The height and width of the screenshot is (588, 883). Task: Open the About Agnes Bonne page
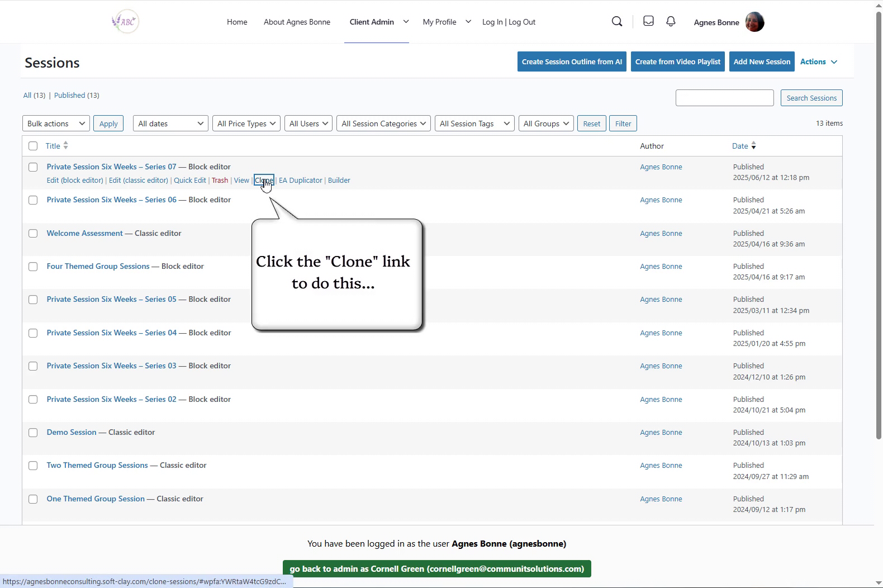(x=297, y=22)
